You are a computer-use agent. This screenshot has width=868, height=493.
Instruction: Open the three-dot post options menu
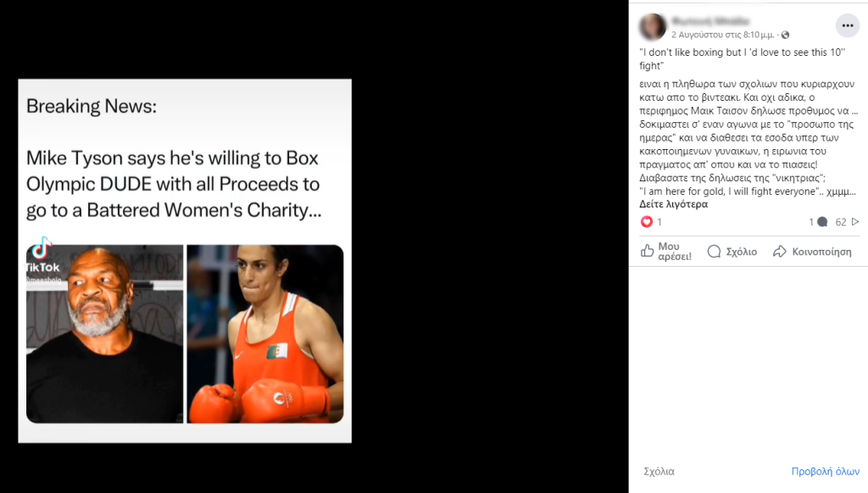(x=847, y=25)
